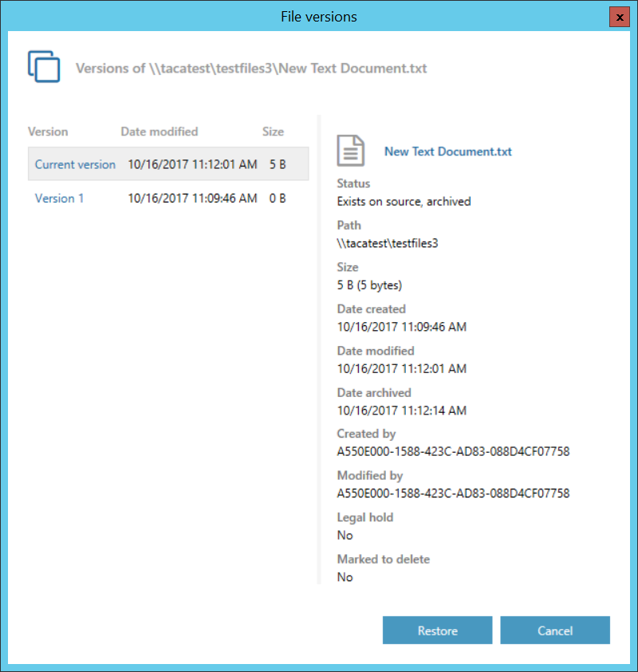
Task: Click the 0 B size of Version 1
Action: 277,198
